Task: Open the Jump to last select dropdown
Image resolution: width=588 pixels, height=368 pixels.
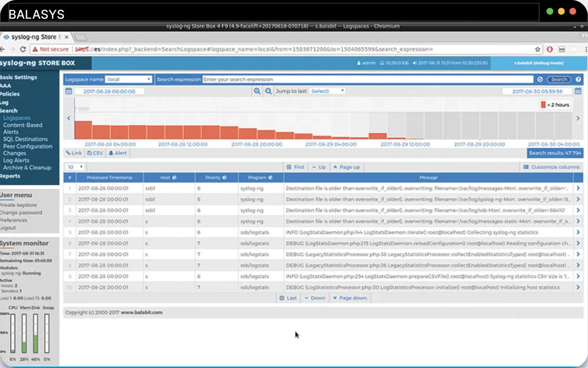Action: [x=328, y=91]
